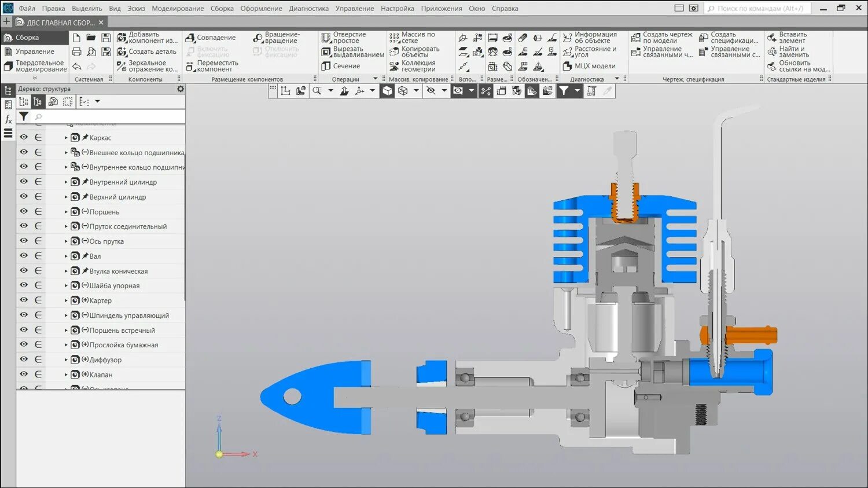The image size is (868, 488).
Task: Hide the Каркас component with eye
Action: pos(24,137)
